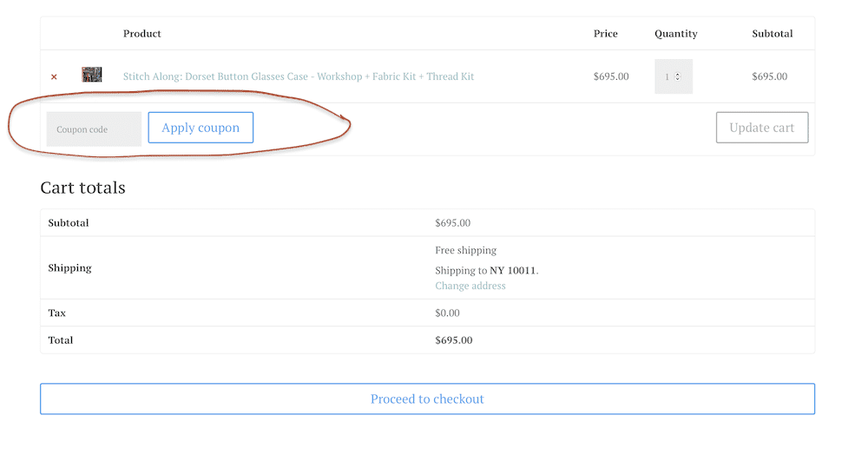Open the Dorset Button Glasses Case product thumbnail
868x468 pixels.
92,74
